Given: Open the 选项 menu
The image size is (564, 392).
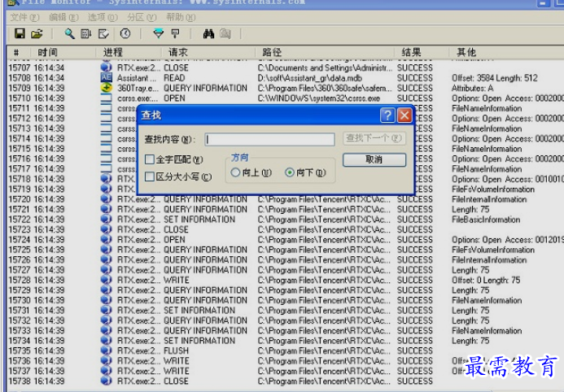Looking at the screenshot, I should 103,17.
